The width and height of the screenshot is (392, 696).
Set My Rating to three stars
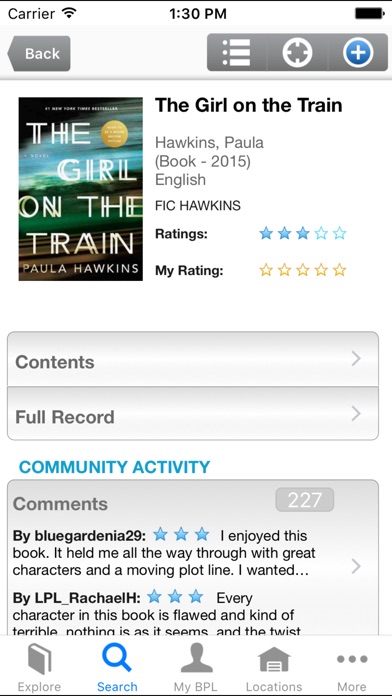click(x=303, y=270)
